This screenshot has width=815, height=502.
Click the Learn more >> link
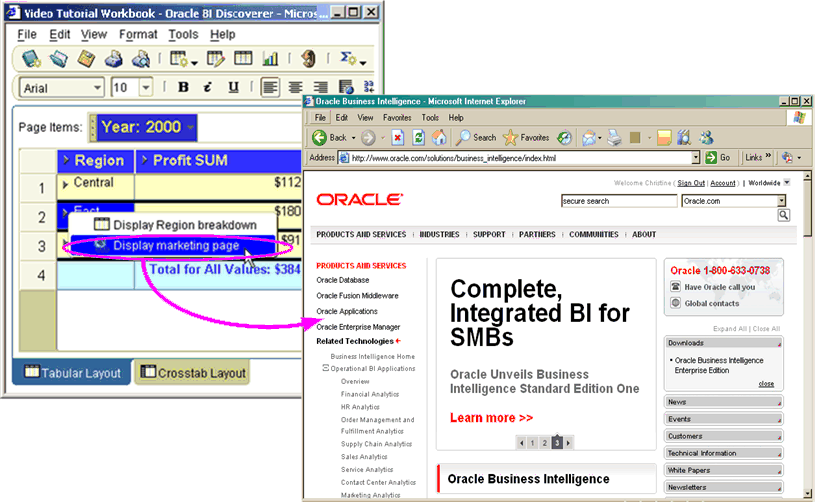pyautogui.click(x=491, y=418)
